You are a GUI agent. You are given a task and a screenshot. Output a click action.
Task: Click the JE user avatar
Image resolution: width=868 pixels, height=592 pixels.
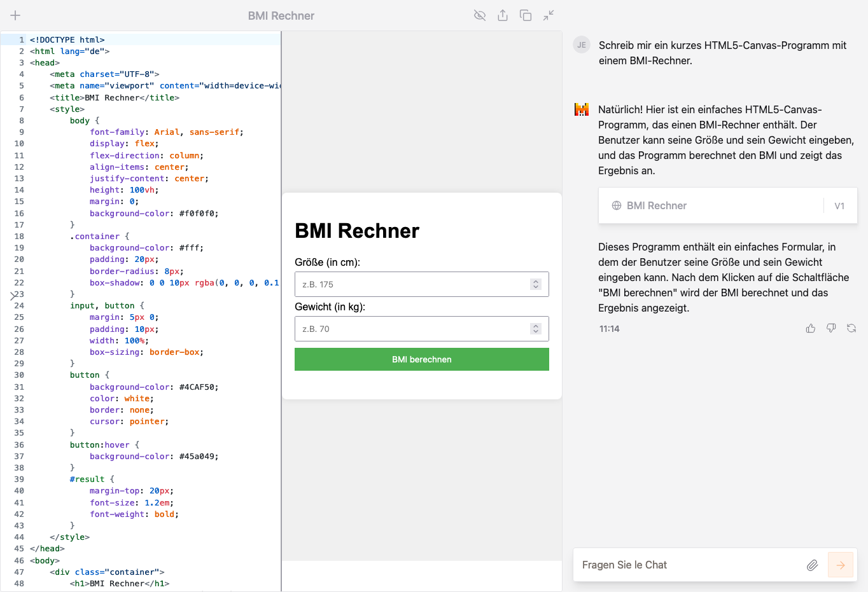582,45
